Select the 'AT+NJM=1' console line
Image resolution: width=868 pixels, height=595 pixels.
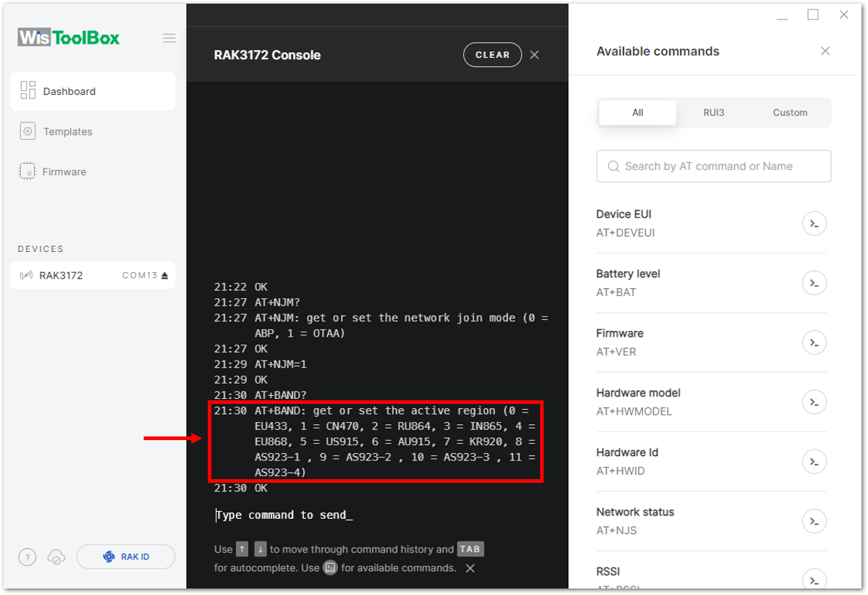point(281,364)
